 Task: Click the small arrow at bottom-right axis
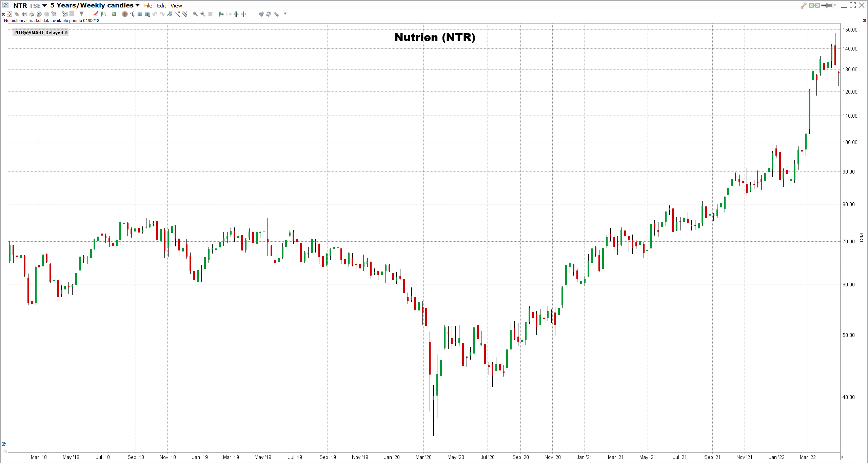pos(842,457)
